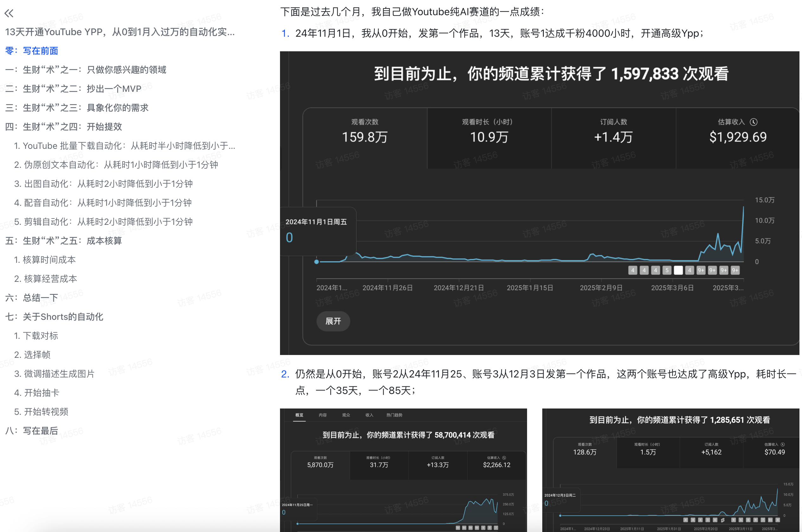Image resolution: width=802 pixels, height=532 pixels.
Task: Select 四：生财"术"之四：开始提效 heading
Action: pyautogui.click(x=63, y=127)
